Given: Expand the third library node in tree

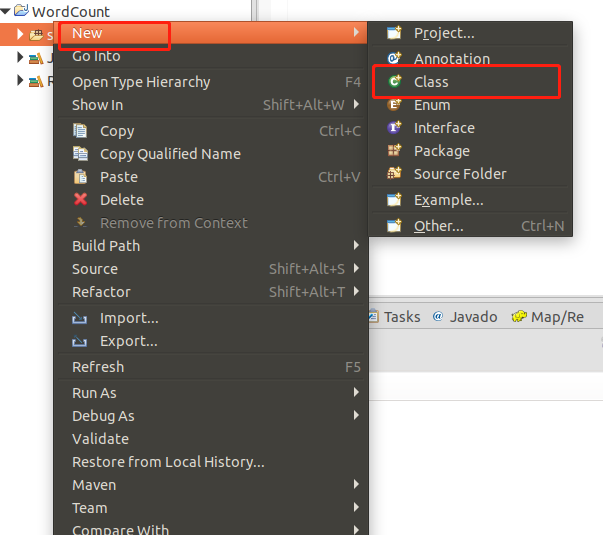Looking at the screenshot, I should tap(20, 80).
